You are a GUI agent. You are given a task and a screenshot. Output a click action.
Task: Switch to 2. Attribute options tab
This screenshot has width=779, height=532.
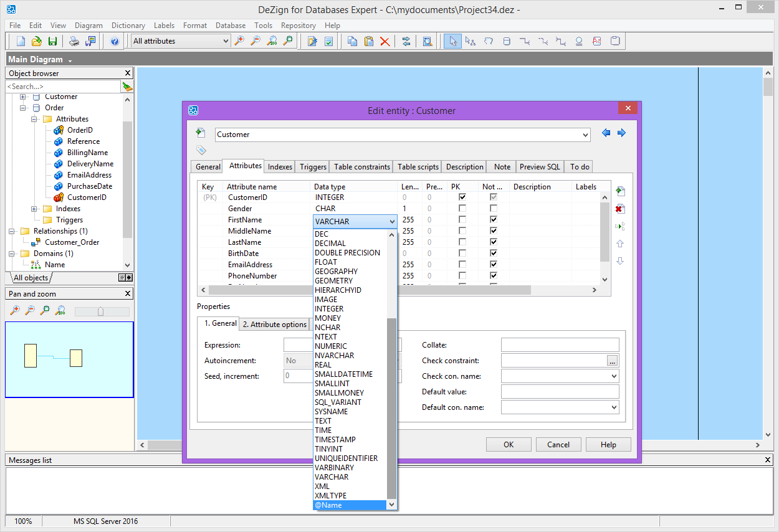(x=275, y=324)
